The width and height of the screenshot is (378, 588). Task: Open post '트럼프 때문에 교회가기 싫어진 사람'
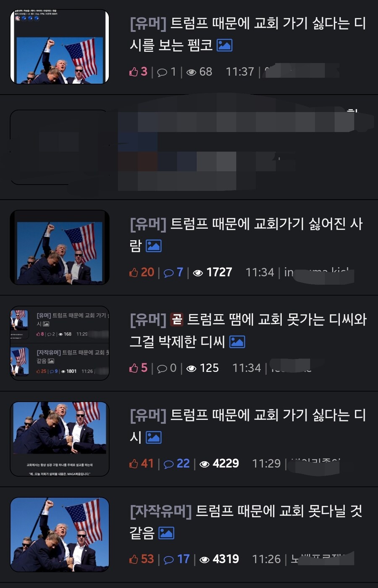coord(246,235)
